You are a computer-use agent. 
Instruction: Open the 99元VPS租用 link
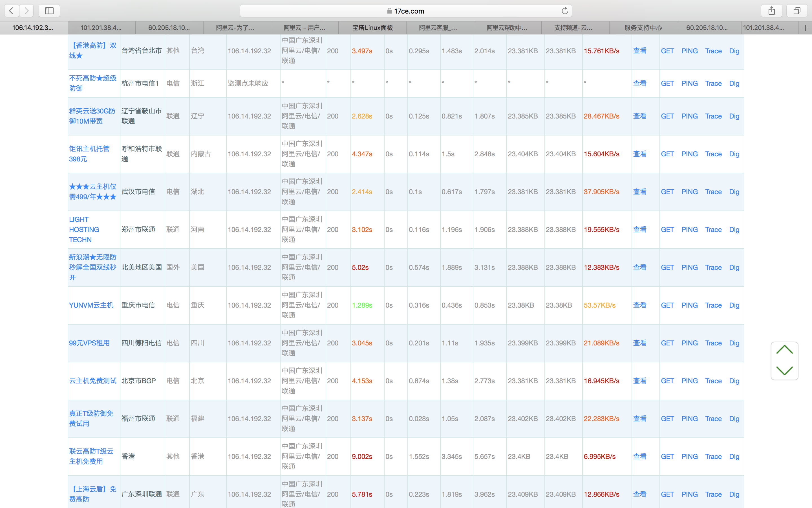pos(89,343)
